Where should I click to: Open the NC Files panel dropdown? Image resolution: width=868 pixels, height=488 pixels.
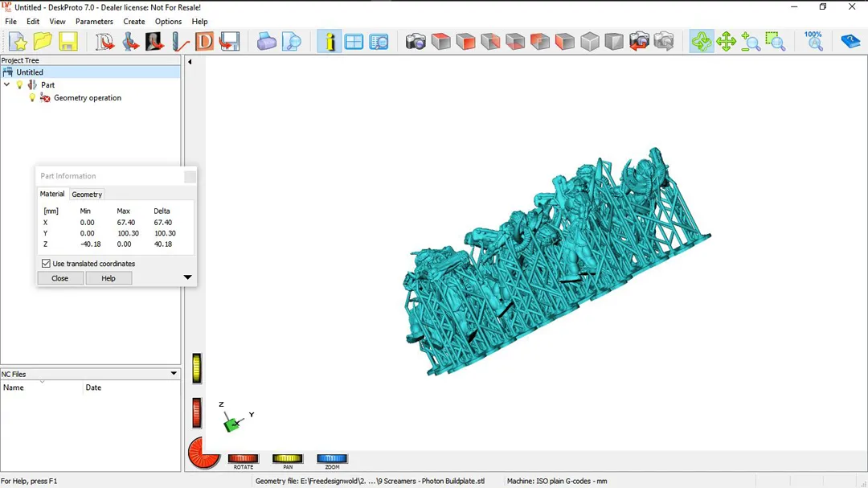[174, 374]
